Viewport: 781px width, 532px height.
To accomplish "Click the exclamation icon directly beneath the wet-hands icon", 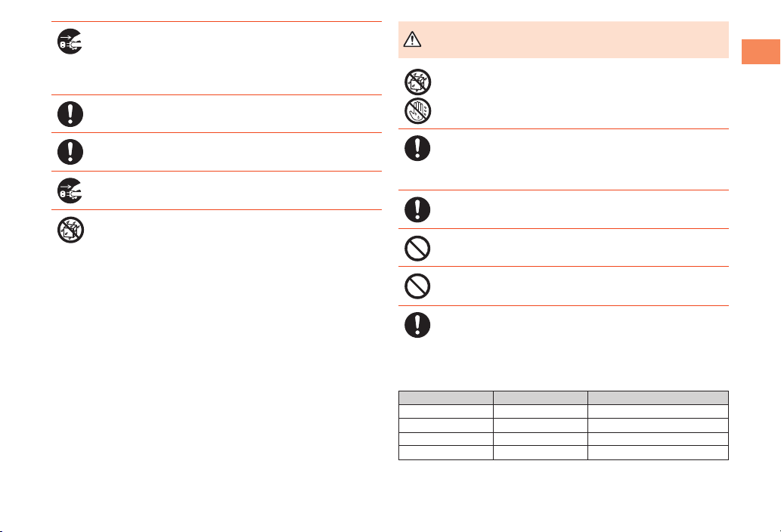I will click(417, 148).
